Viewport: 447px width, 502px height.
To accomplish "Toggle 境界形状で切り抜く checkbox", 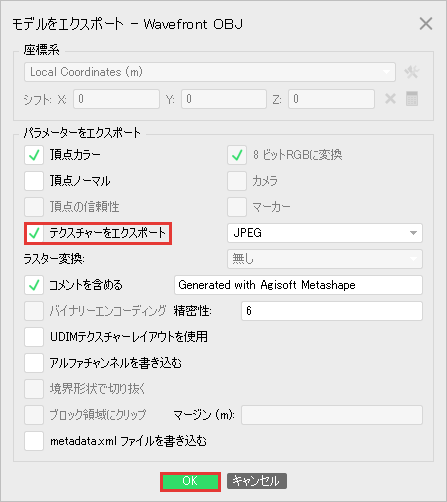I will click(x=34, y=389).
